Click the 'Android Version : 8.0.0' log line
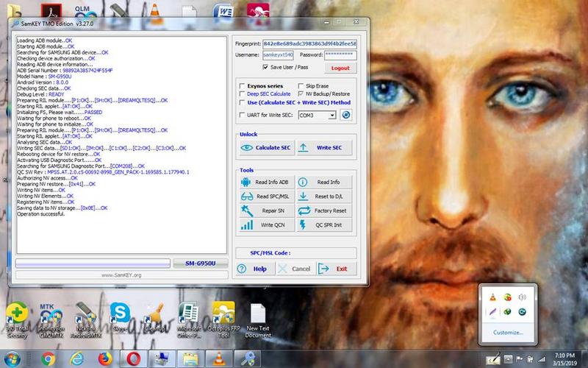 [43, 82]
